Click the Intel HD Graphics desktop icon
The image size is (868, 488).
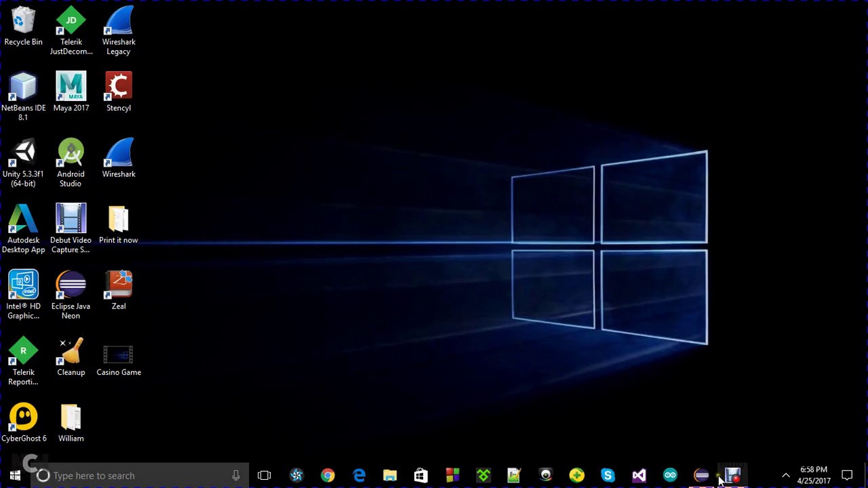point(23,296)
